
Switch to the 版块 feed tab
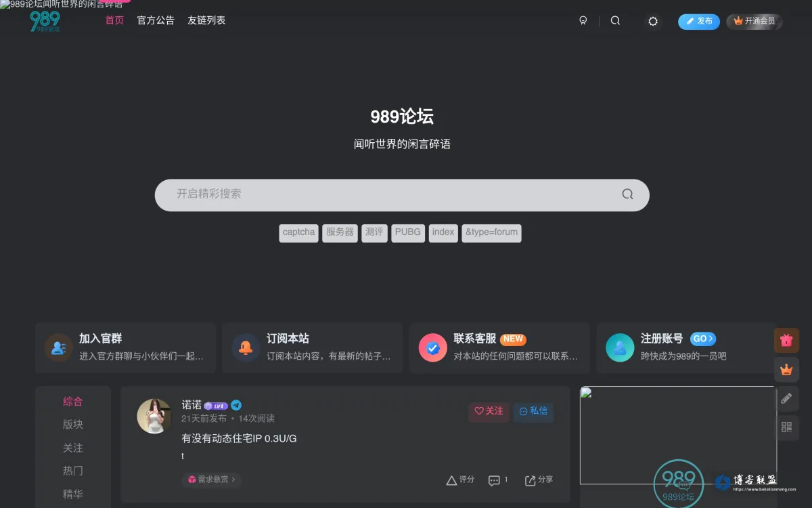(73, 425)
